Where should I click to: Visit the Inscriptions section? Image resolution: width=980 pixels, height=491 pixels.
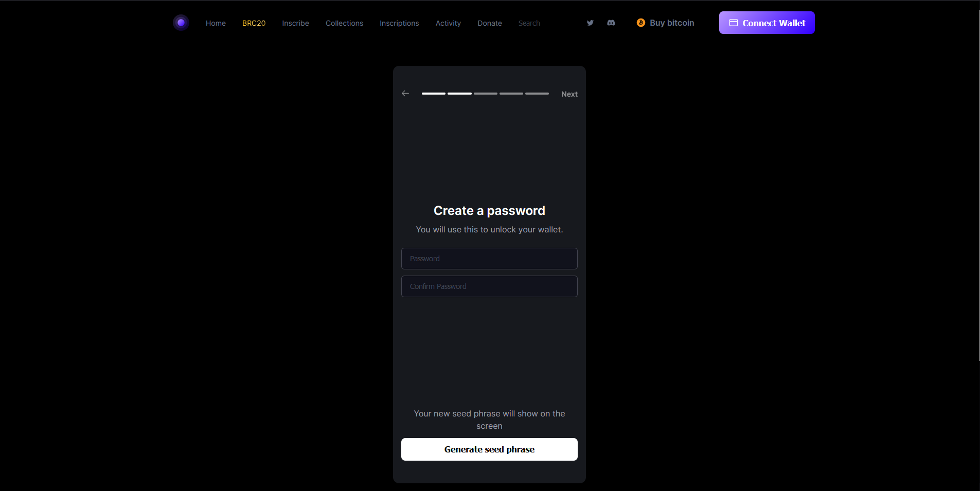399,23
